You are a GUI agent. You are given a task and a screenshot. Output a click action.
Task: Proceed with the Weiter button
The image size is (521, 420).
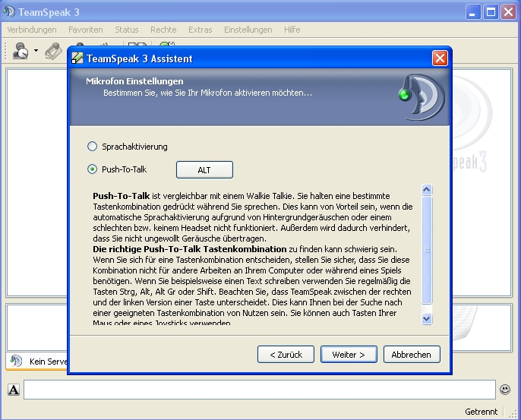point(349,355)
